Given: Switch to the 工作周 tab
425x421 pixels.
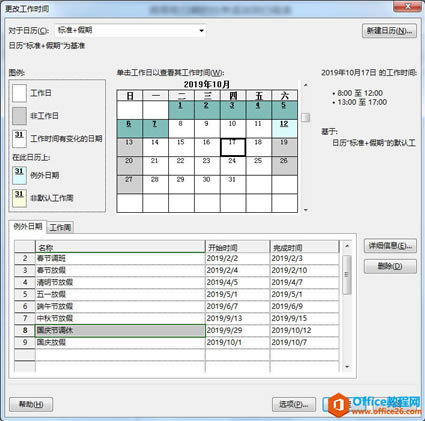Looking at the screenshot, I should pos(60,227).
